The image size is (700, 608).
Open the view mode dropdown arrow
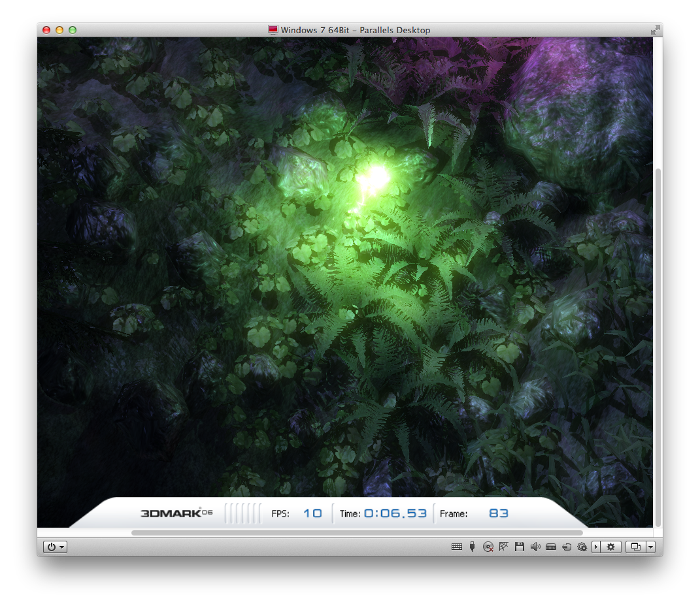[x=650, y=547]
